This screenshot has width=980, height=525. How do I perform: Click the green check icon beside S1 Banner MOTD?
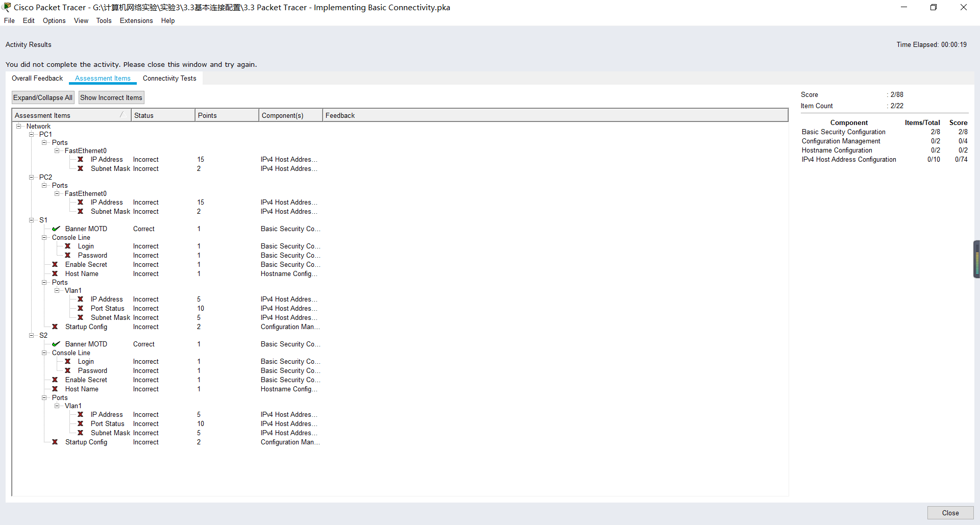(56, 229)
